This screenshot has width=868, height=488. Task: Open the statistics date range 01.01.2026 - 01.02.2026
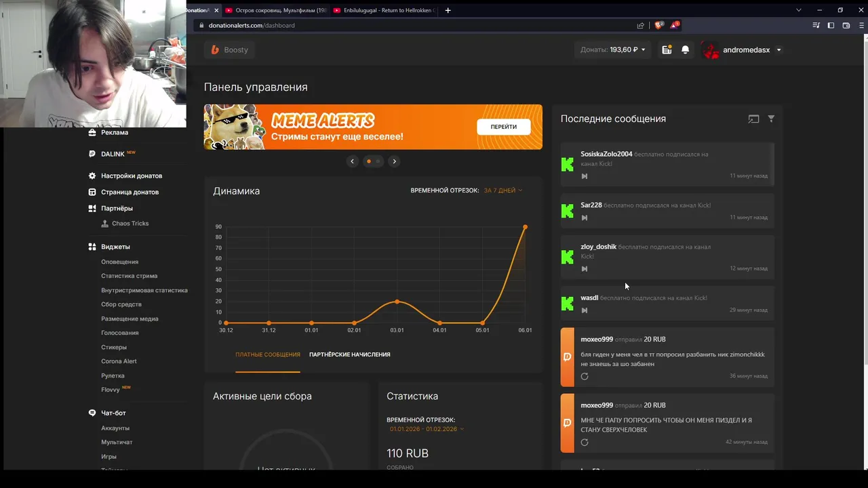point(427,429)
